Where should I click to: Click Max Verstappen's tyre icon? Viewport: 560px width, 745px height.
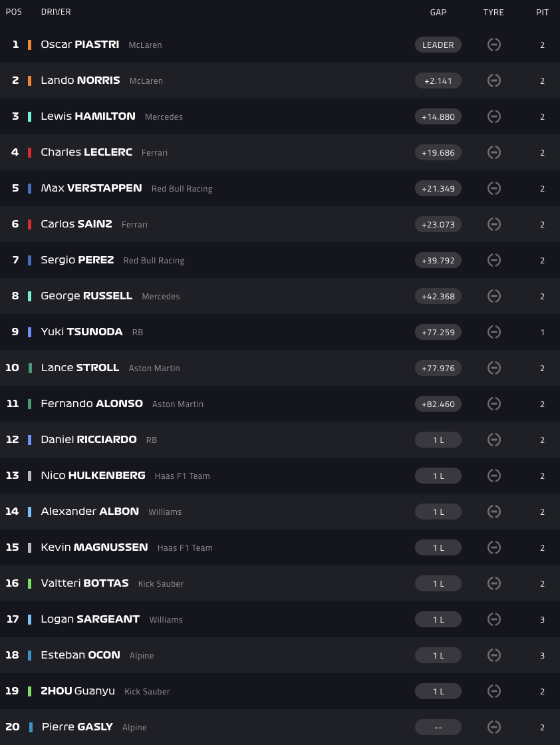494,188
